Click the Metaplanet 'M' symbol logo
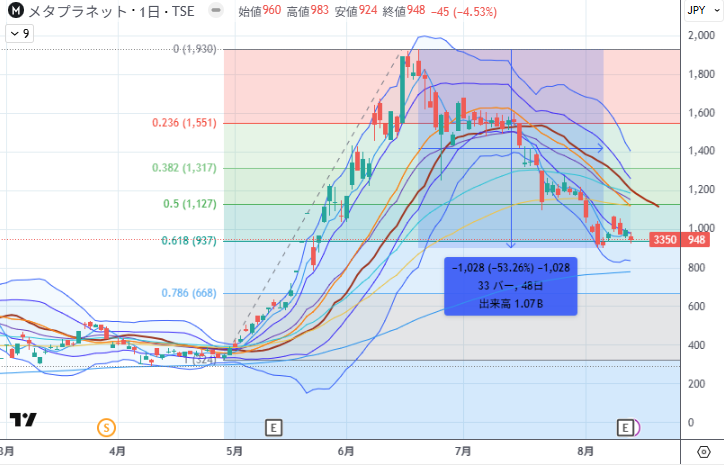724x472 pixels. click(17, 12)
